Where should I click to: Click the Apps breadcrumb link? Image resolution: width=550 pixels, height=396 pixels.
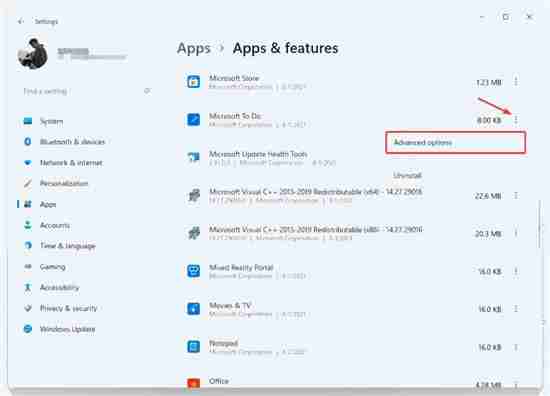[194, 48]
